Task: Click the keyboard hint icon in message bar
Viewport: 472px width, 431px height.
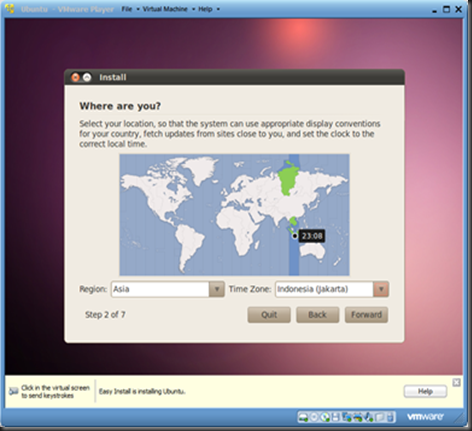Action: 14,391
